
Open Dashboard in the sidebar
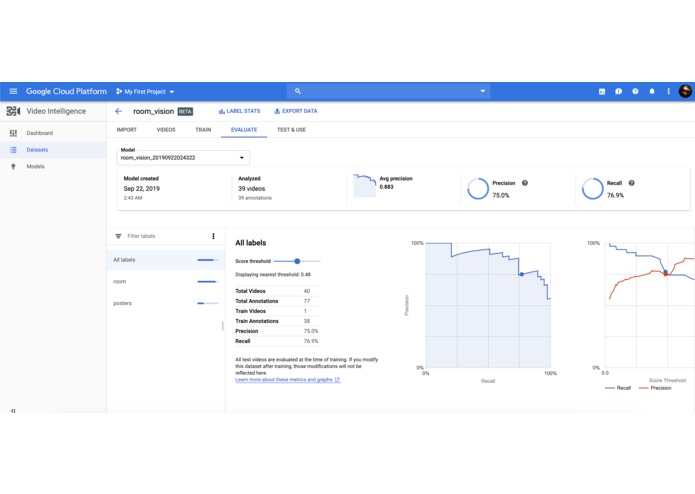click(x=53, y=133)
